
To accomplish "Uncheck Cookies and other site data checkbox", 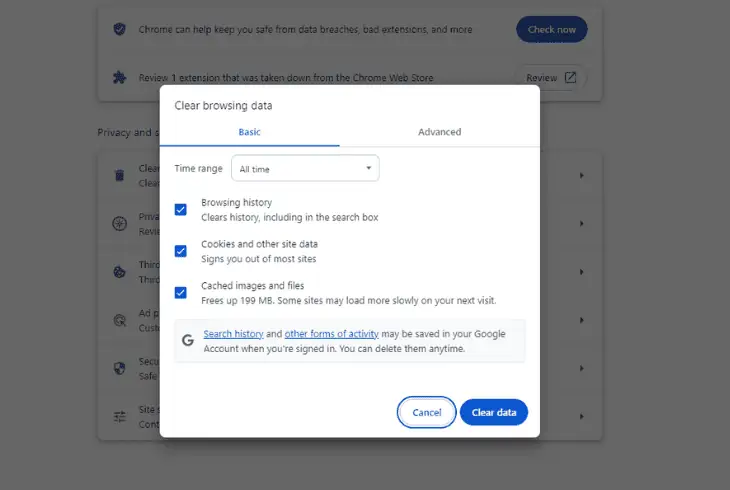I will tap(181, 251).
